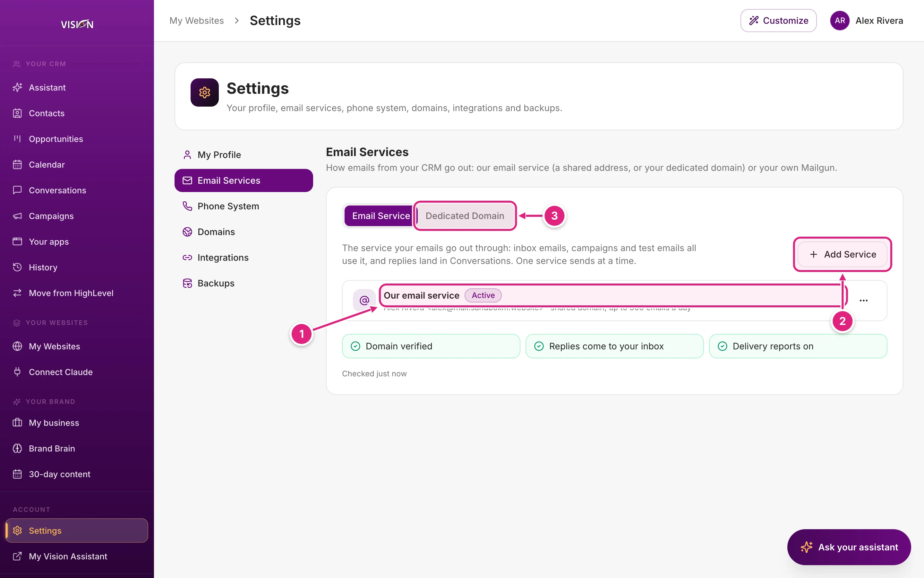924x578 pixels.
Task: Open My business briefcase icon
Action: click(x=17, y=422)
